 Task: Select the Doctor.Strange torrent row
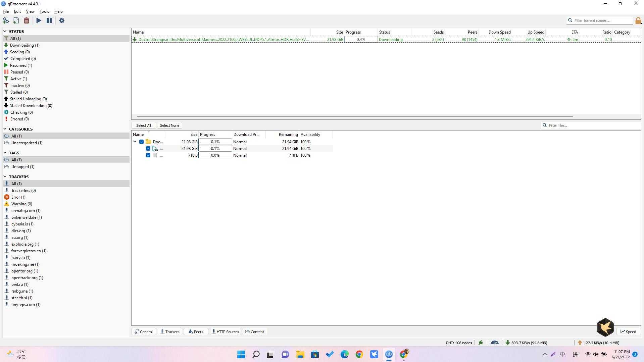(386, 40)
